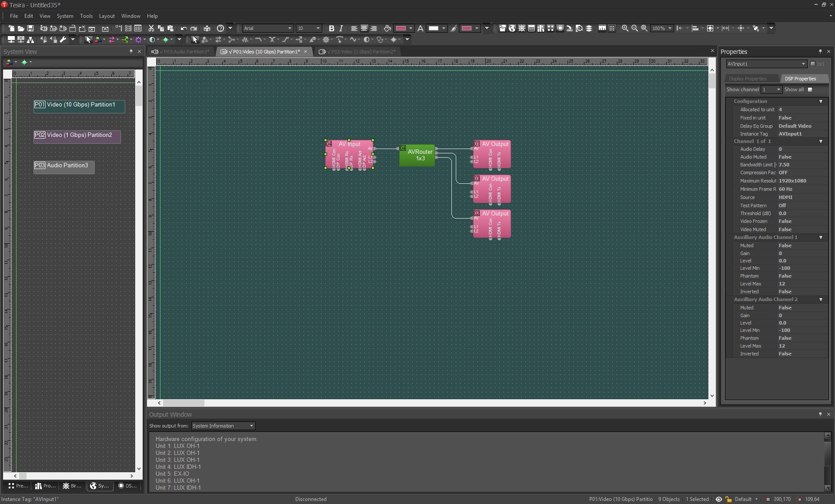This screenshot has height=504, width=835.
Task: Enable the Show all checkbox
Action: pyautogui.click(x=810, y=90)
